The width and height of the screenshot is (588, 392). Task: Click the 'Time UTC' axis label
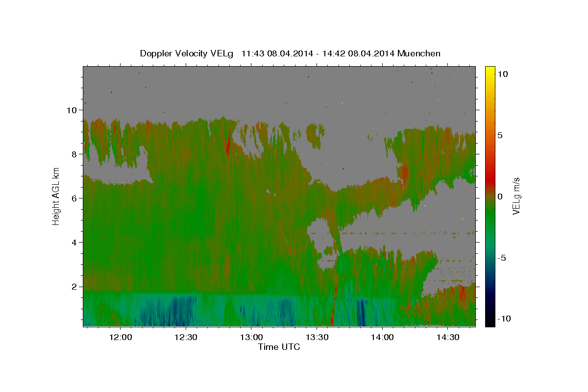[279, 347]
